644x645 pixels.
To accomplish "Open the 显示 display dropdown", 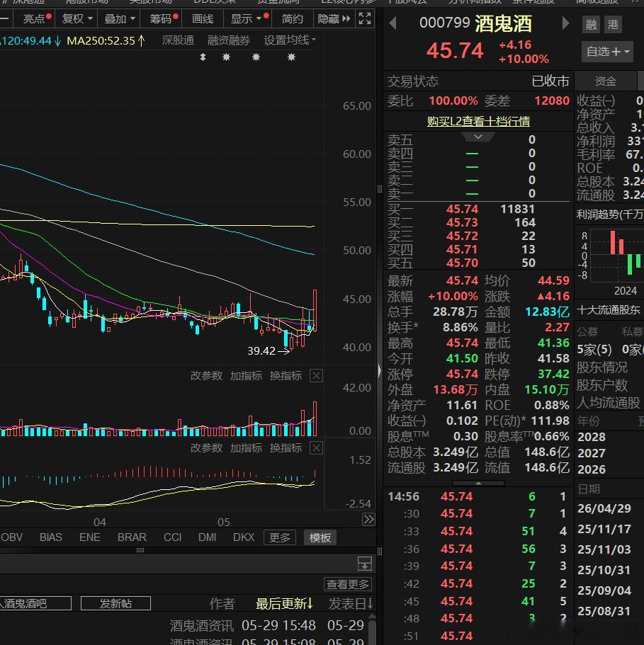I will pyautogui.click(x=247, y=19).
